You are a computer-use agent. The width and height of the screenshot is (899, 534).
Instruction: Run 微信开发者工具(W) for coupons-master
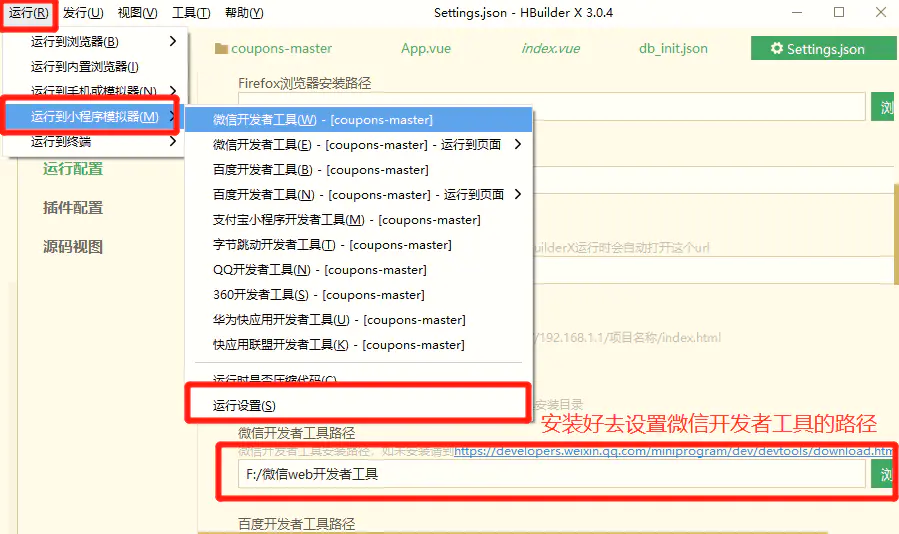[x=359, y=120]
